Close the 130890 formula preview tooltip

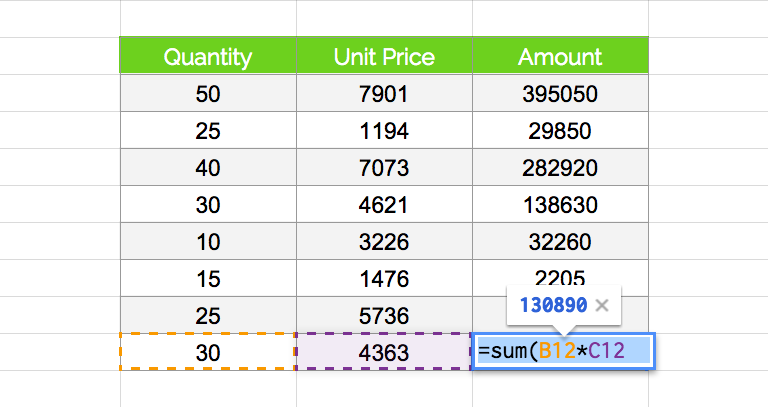point(602,306)
